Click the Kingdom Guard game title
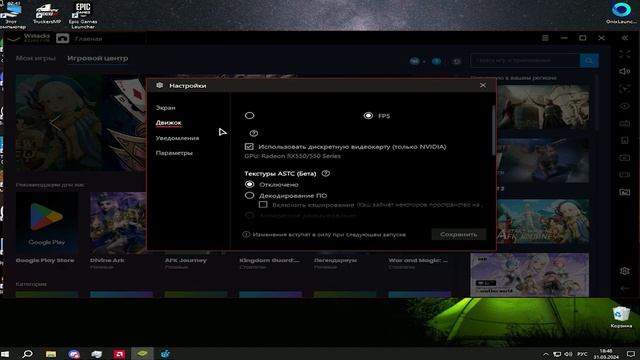Image resolution: width=640 pixels, height=360 pixels. point(269,260)
